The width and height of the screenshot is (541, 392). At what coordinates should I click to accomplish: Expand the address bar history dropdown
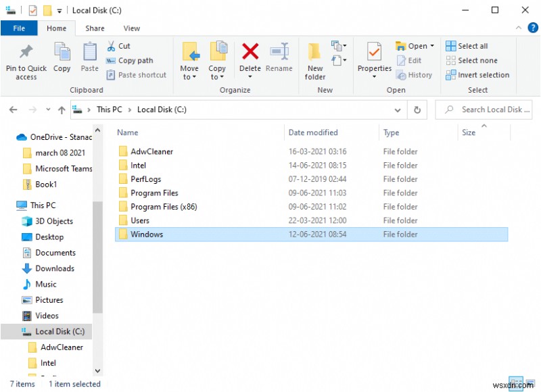398,110
